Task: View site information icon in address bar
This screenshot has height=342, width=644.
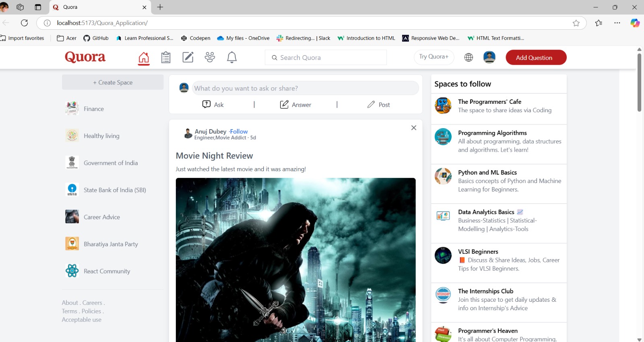Action: (47, 23)
